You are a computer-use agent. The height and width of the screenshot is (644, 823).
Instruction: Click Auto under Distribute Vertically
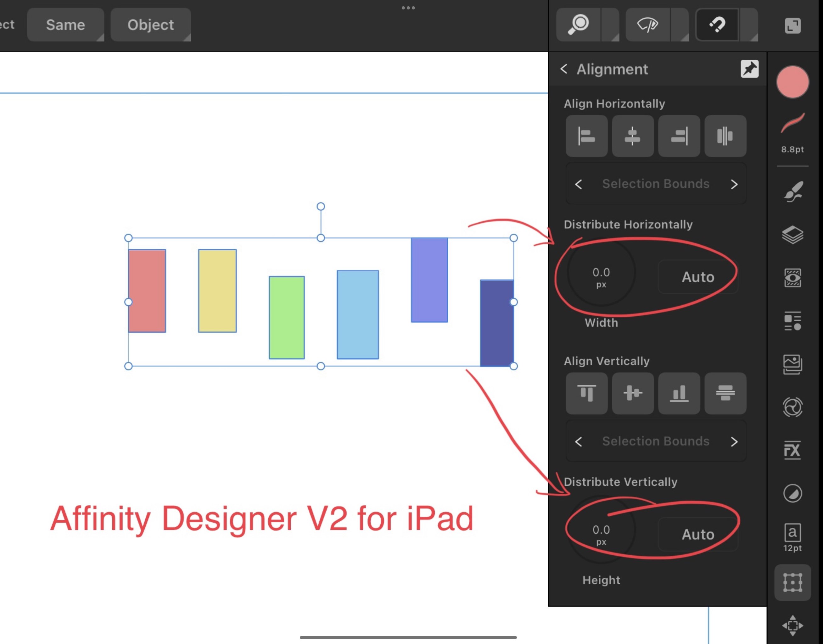tap(698, 534)
